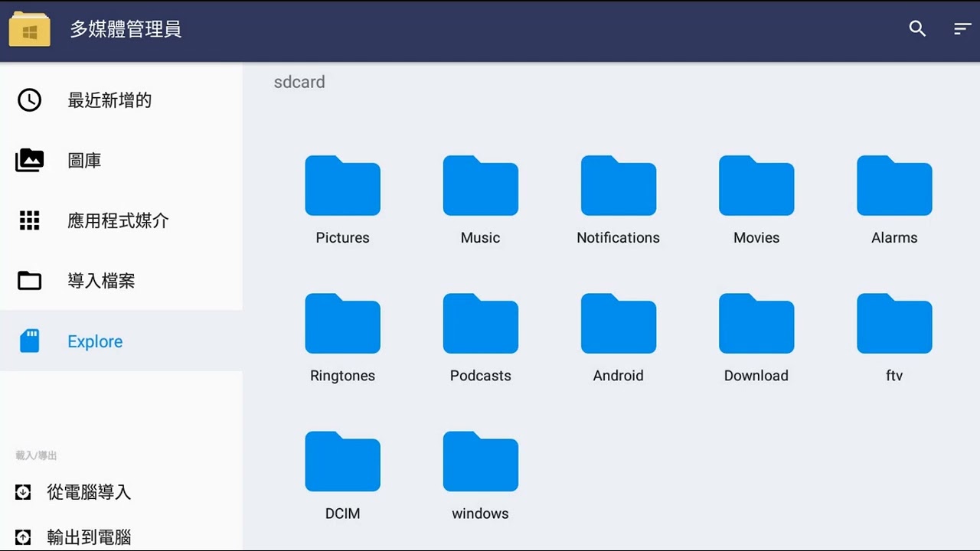Click the grid icon beside 應用程式媒介
The image size is (980, 551).
click(x=30, y=221)
